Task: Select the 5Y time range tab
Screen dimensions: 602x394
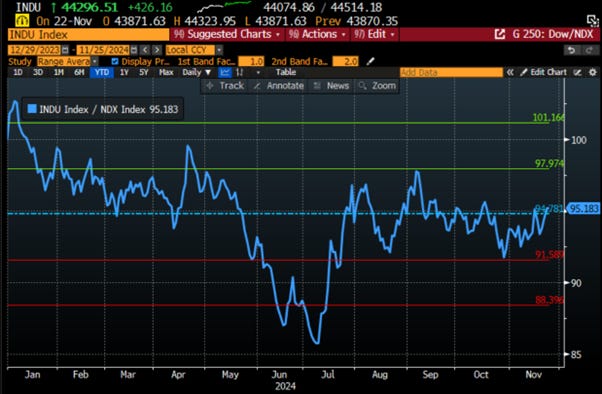Action: 144,72
